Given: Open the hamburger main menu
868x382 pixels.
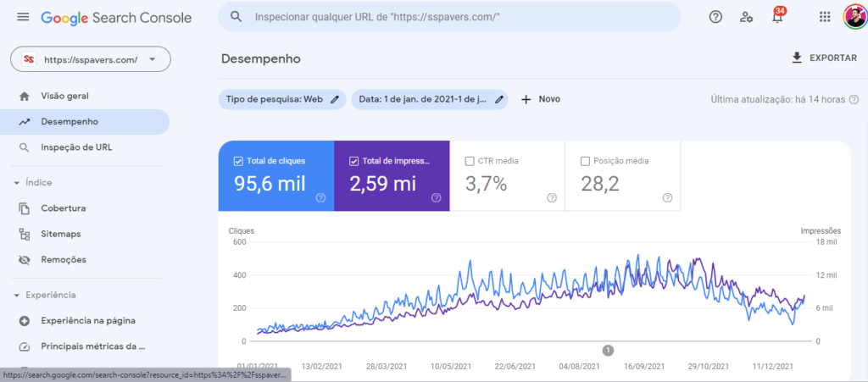Looking at the screenshot, I should click(x=23, y=17).
